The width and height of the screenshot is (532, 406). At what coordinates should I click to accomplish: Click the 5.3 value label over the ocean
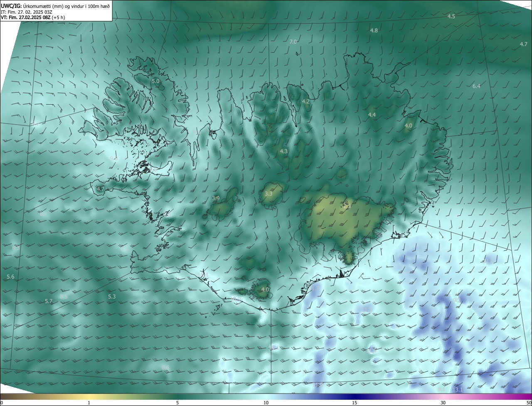pyautogui.click(x=112, y=297)
